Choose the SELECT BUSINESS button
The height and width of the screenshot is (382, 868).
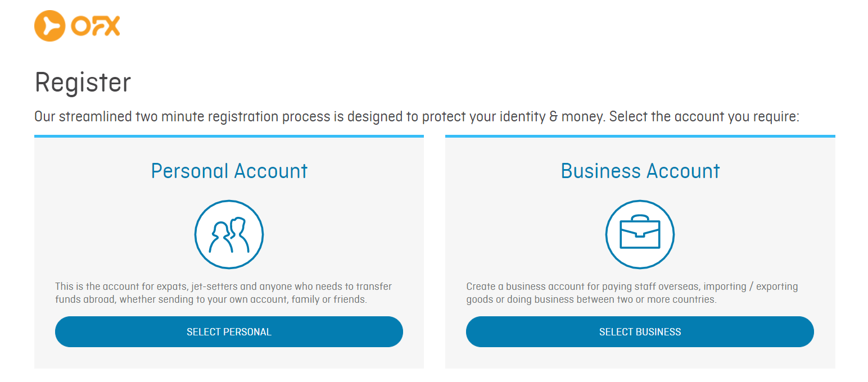[x=640, y=332]
